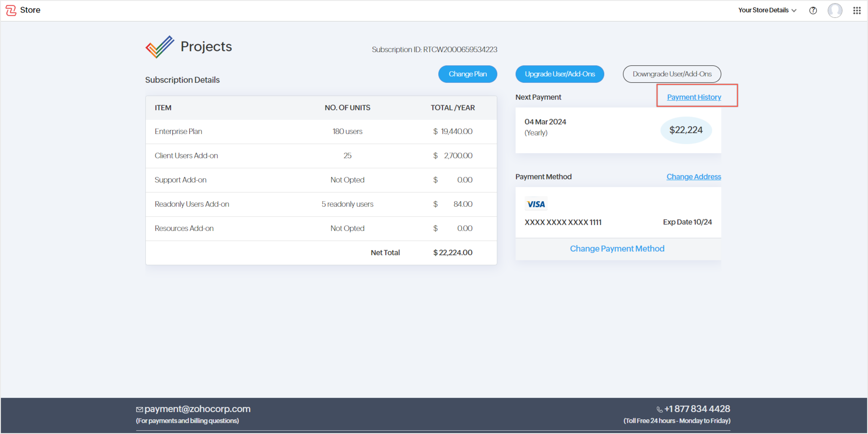Click the VISA card logo
Viewport: 868px width, 434px height.
click(536, 204)
